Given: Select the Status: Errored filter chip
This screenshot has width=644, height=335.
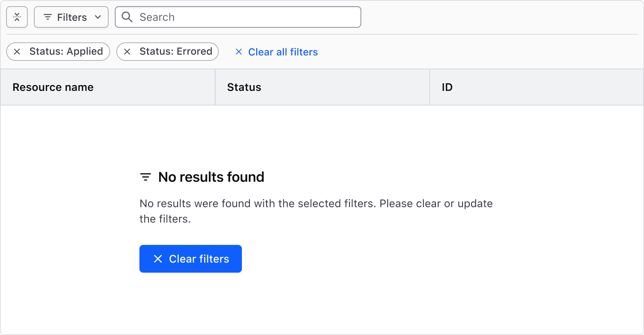Looking at the screenshot, I should coord(176,51).
